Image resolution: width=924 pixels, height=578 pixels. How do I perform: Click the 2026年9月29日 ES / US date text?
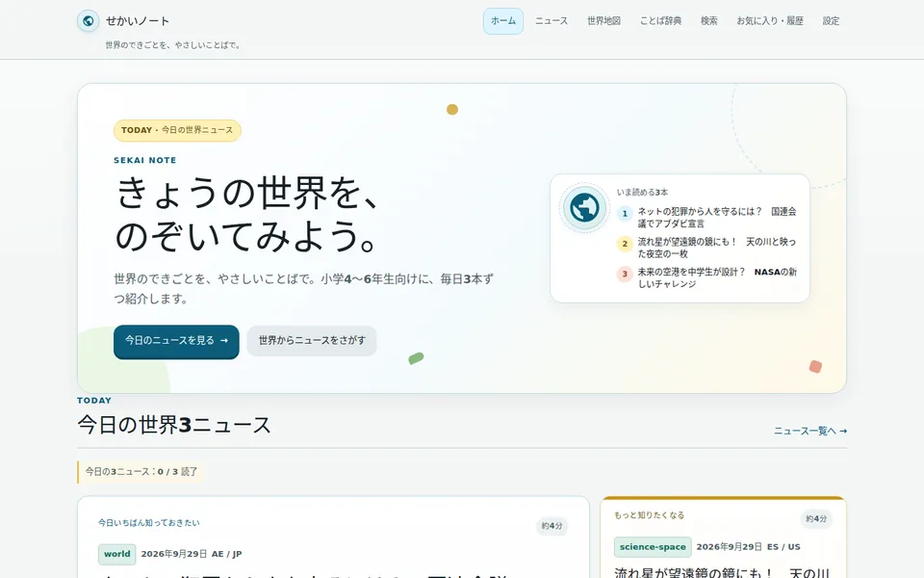(x=749, y=547)
